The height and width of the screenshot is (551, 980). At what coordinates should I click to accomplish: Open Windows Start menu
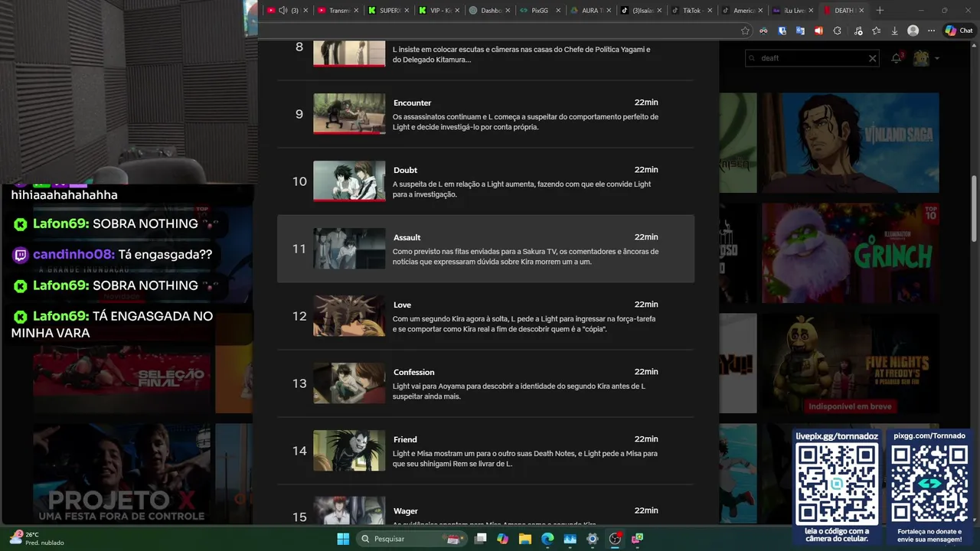click(343, 539)
